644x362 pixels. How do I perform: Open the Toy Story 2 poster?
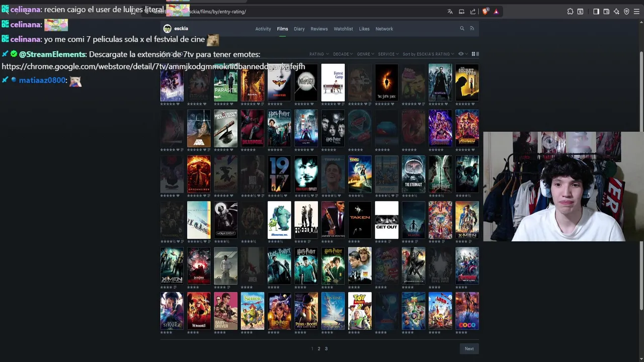click(x=360, y=311)
